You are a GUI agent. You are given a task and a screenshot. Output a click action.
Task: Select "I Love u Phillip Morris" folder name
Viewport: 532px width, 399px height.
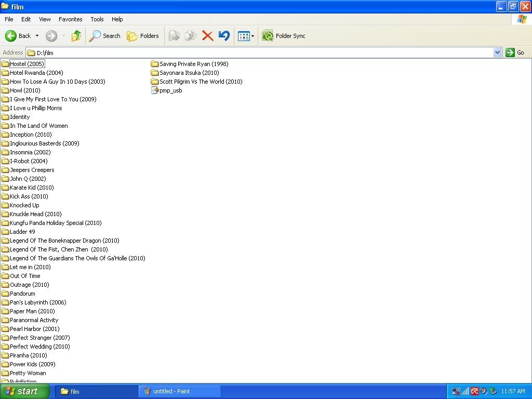click(x=36, y=108)
